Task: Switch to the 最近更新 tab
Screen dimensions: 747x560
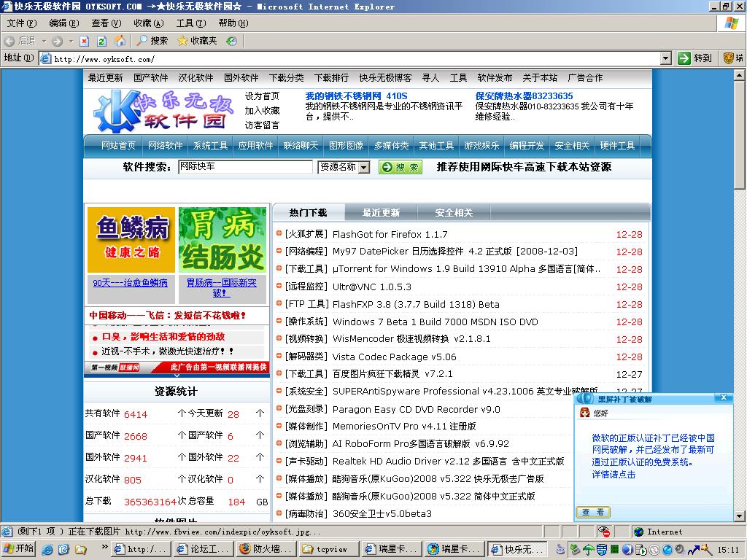Action: 381,213
